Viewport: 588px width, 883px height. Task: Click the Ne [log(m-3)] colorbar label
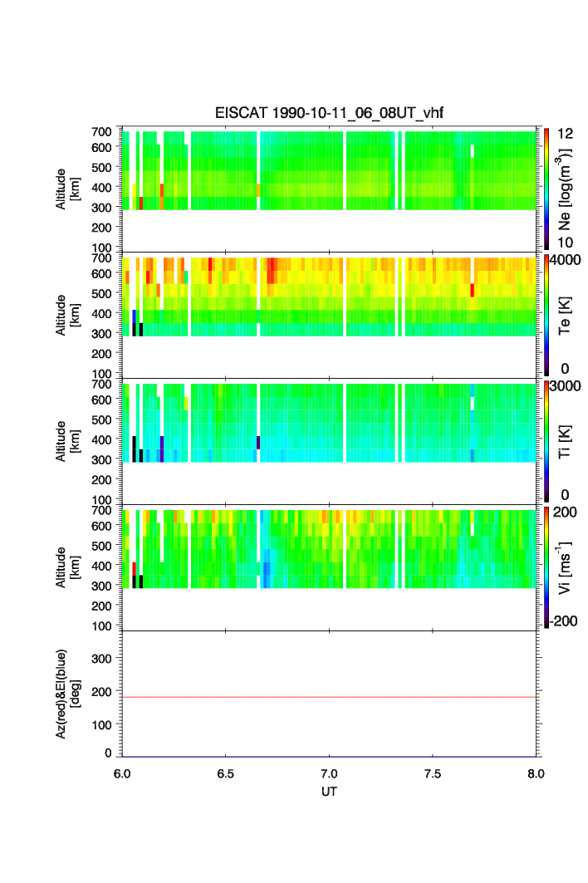tap(565, 189)
